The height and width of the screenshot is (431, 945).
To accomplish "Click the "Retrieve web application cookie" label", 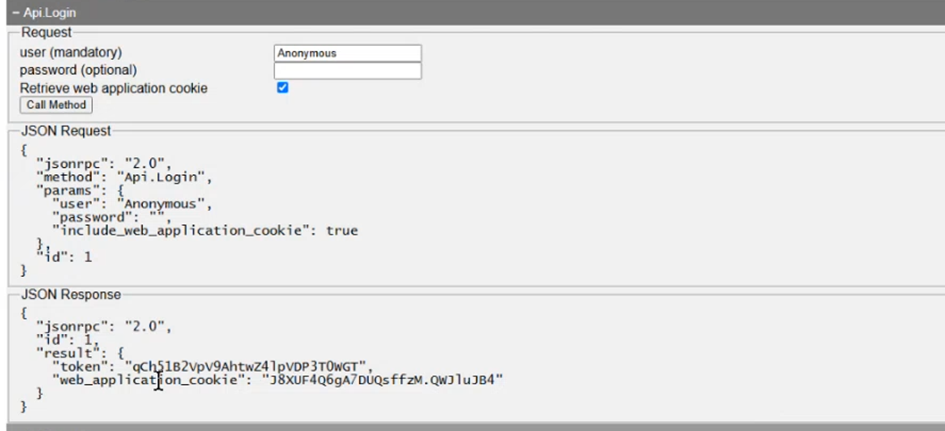I will coord(114,88).
